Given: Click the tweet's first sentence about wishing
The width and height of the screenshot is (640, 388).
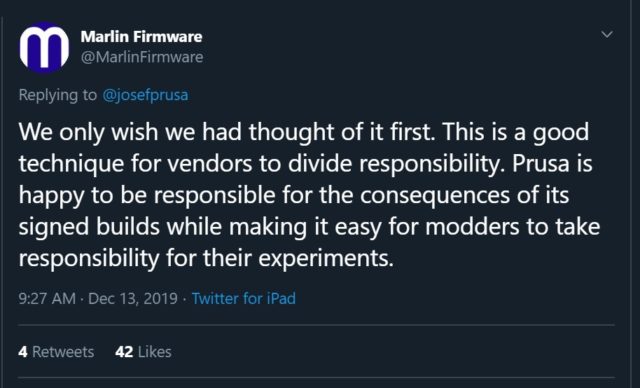Looking at the screenshot, I should (227, 132).
